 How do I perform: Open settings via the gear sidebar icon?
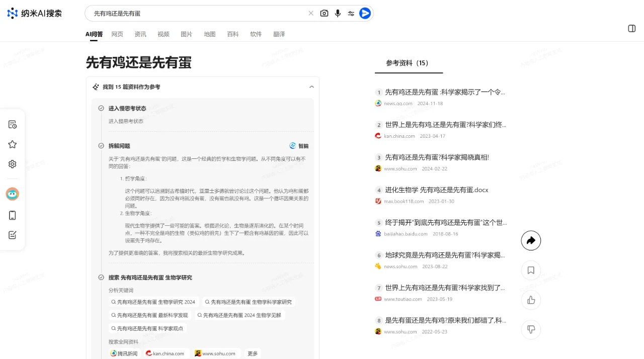[x=12, y=163]
